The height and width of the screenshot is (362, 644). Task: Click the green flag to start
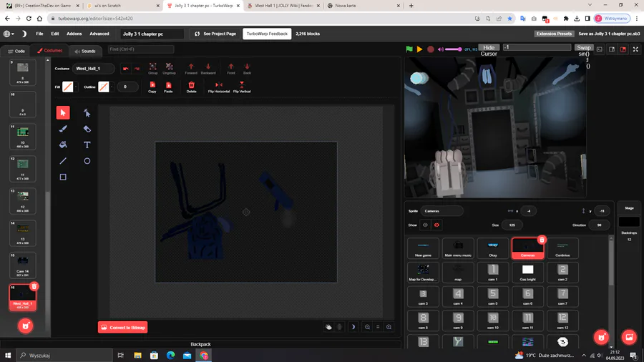click(x=409, y=49)
